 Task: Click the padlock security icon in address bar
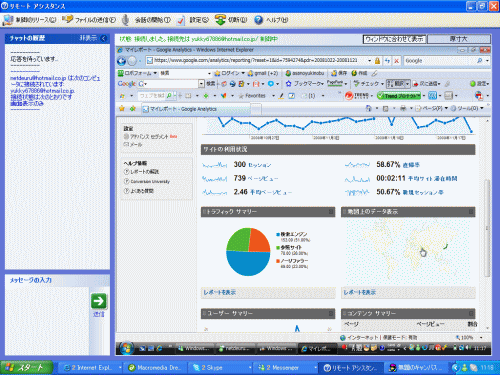377,61
